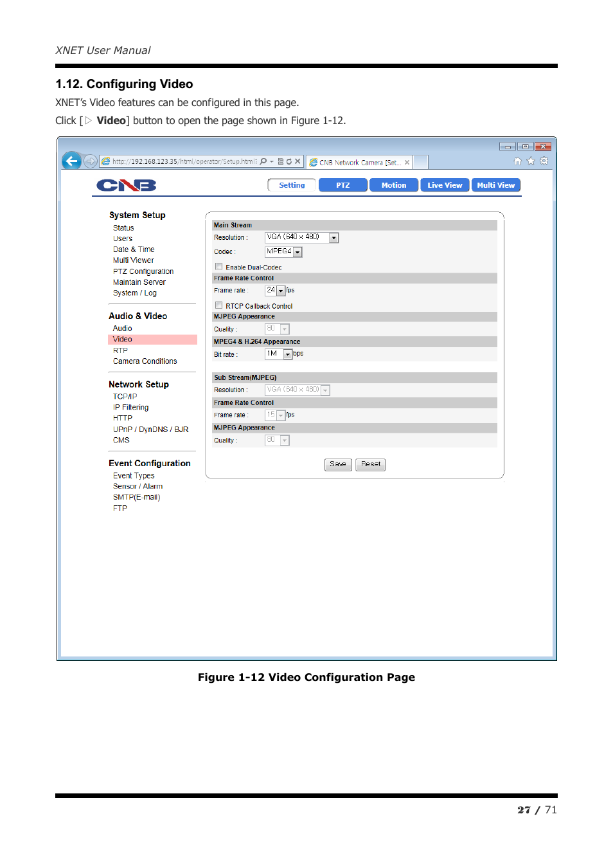The image size is (613, 868).
Task: Open Main Stream Frame rate dropdown
Action: (275, 291)
